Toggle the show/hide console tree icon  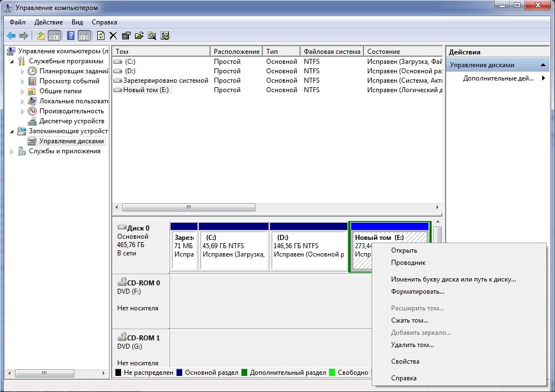(x=54, y=36)
